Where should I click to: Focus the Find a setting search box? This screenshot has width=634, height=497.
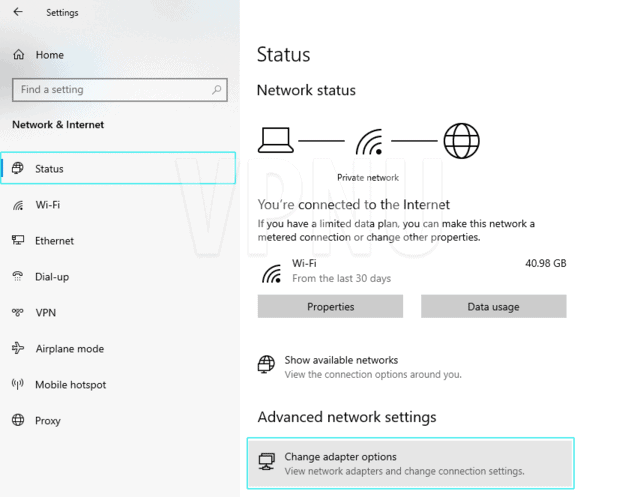click(120, 90)
